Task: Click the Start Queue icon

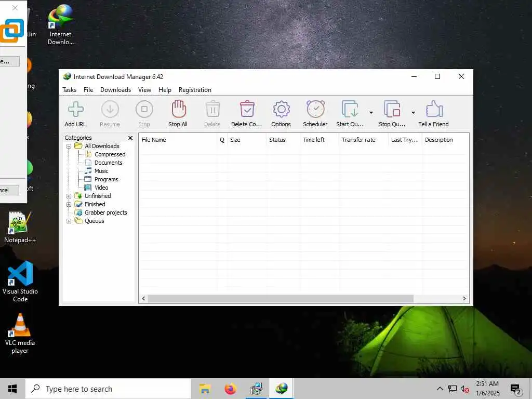Action: (x=350, y=109)
